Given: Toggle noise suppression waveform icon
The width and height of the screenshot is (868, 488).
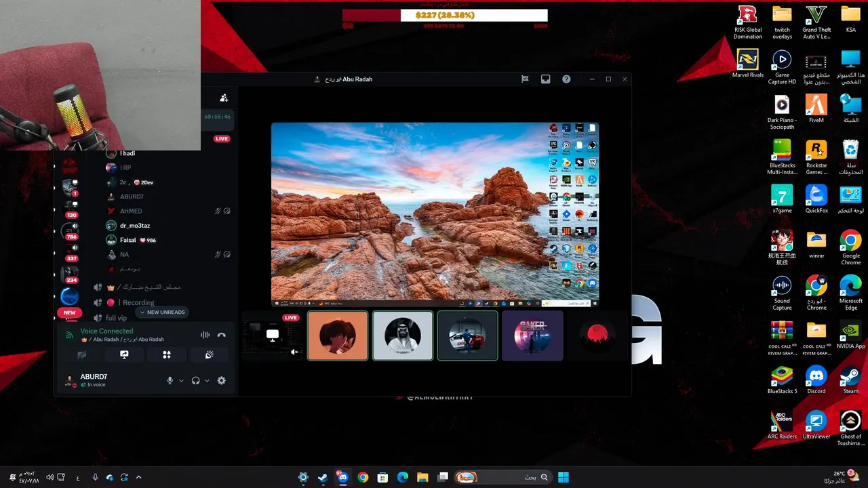Looking at the screenshot, I should pyautogui.click(x=205, y=335).
